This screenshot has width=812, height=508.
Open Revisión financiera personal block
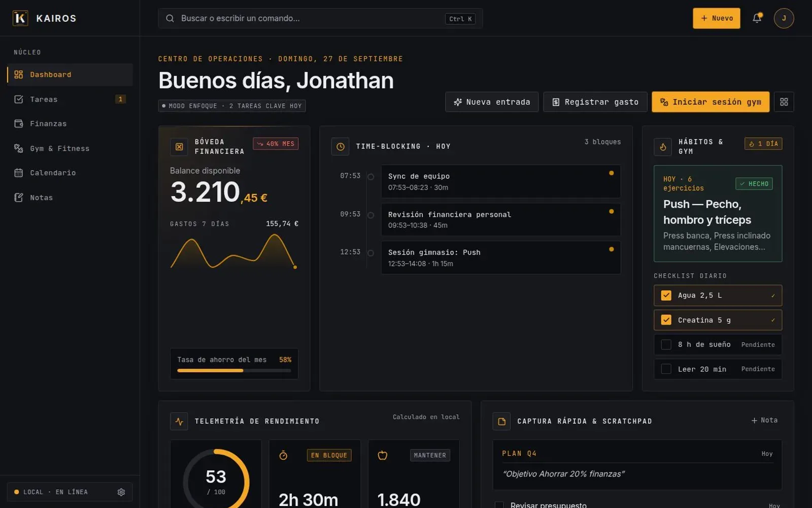[x=501, y=219]
